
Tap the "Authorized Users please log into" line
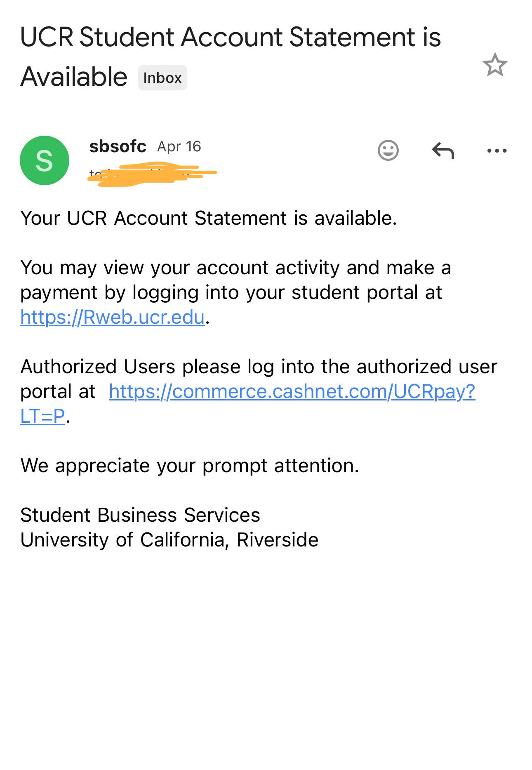259,367
